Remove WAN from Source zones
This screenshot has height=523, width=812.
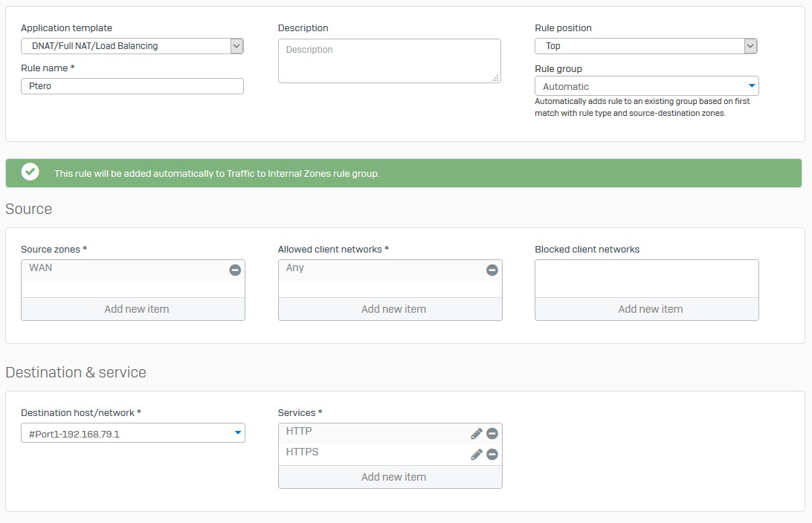pos(235,270)
